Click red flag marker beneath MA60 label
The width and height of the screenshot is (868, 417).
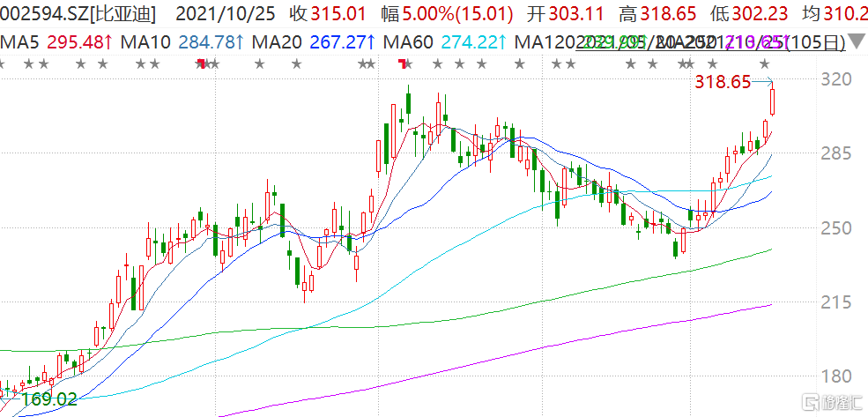[x=403, y=63]
